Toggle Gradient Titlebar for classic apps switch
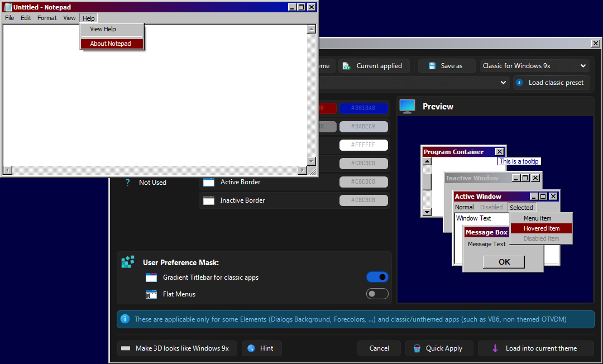This screenshot has width=603, height=364. 377,277
